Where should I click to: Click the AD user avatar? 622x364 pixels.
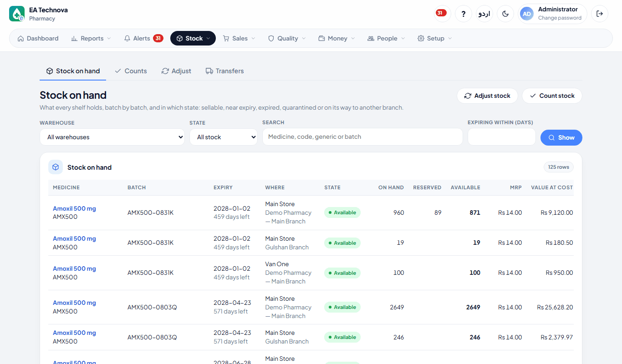point(527,14)
